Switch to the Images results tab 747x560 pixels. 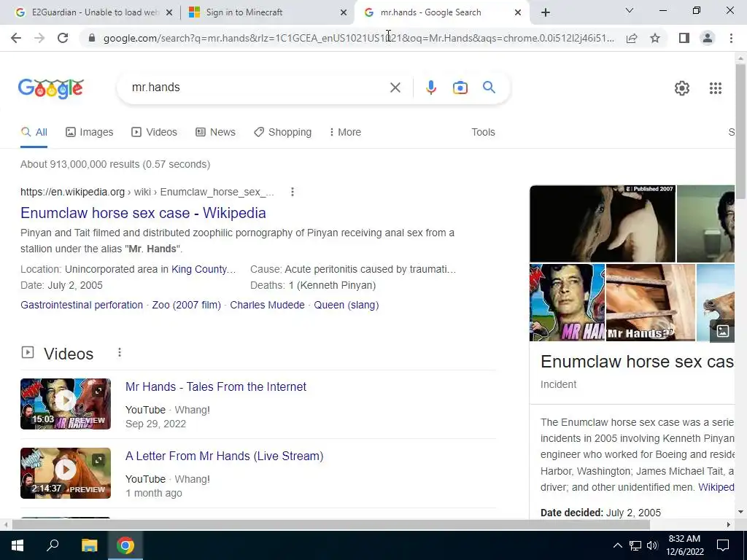(x=90, y=133)
